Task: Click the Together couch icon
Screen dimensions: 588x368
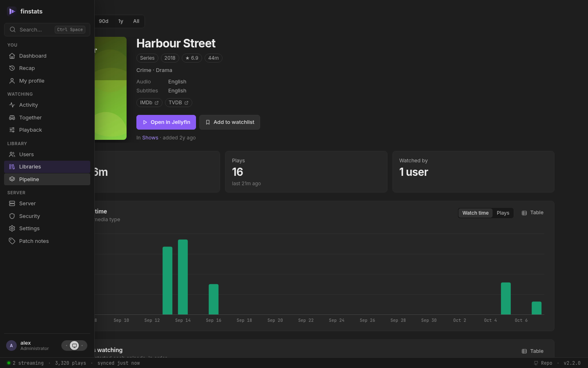Action: click(x=12, y=118)
